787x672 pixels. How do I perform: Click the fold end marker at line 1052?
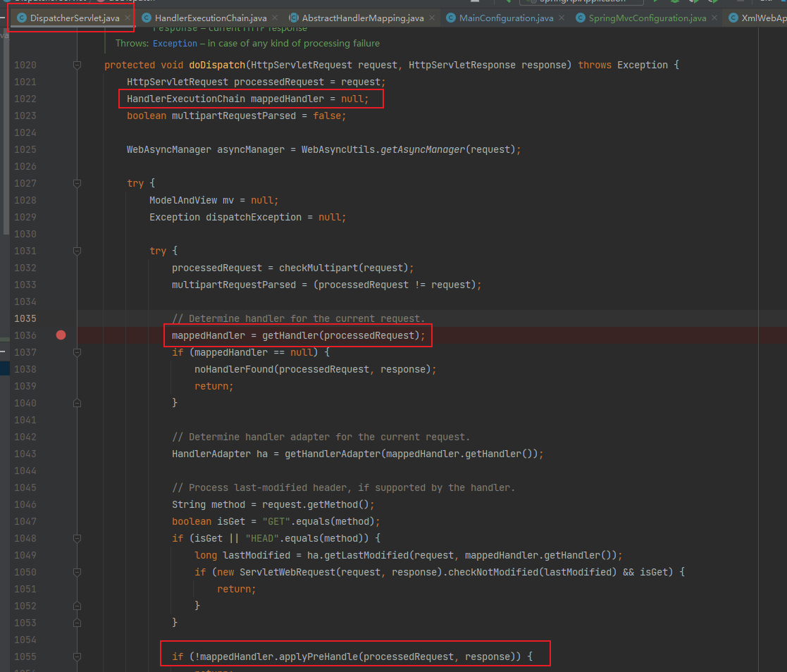[x=78, y=606]
